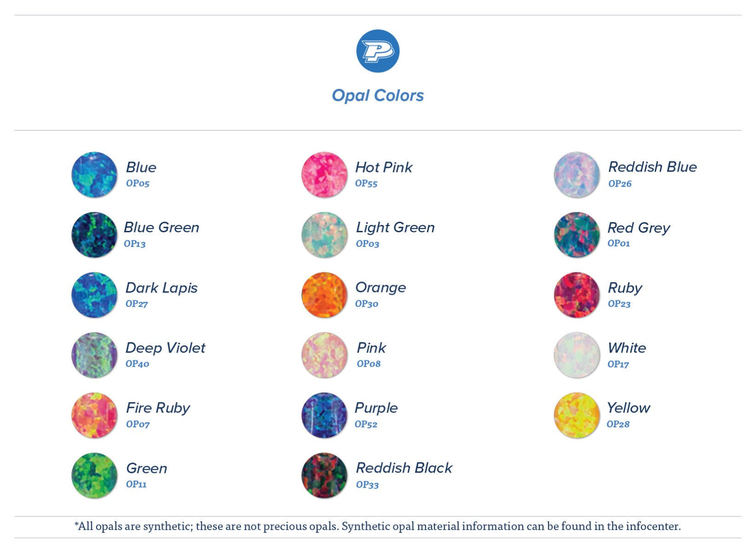The image size is (756, 552).
Task: Select the Deep Violet opal swatch
Action: [x=94, y=355]
